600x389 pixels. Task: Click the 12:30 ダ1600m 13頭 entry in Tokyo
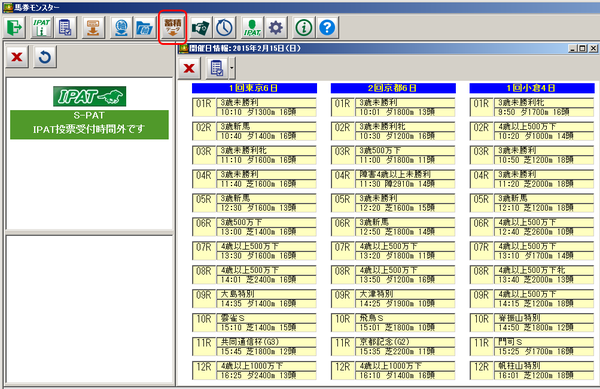click(266, 208)
